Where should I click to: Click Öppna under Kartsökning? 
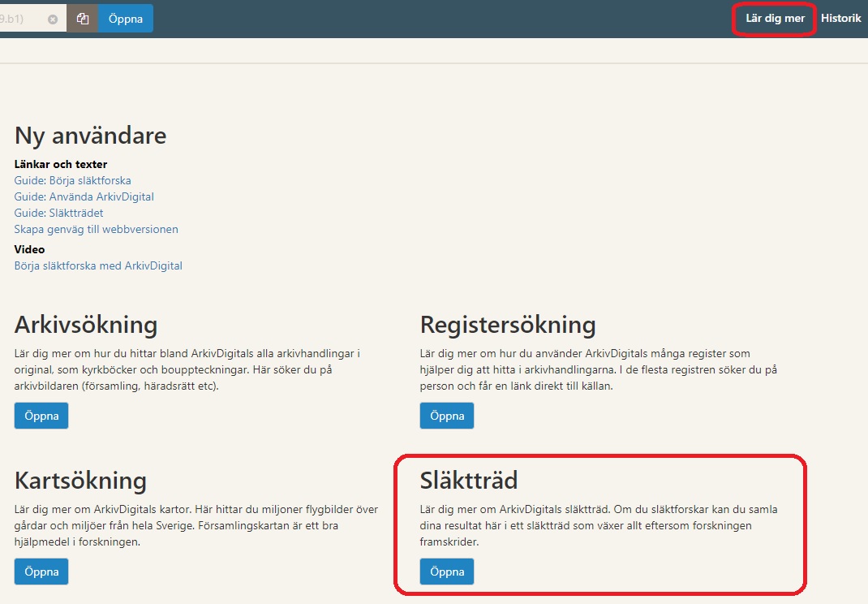click(x=41, y=572)
